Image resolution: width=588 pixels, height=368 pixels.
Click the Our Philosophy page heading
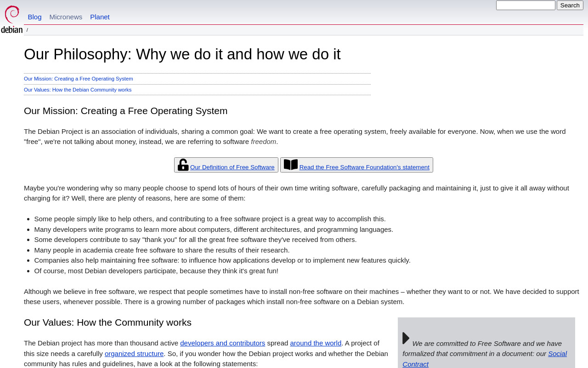tap(182, 54)
